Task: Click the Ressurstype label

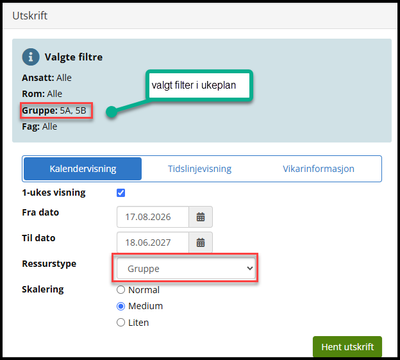Action: click(49, 264)
